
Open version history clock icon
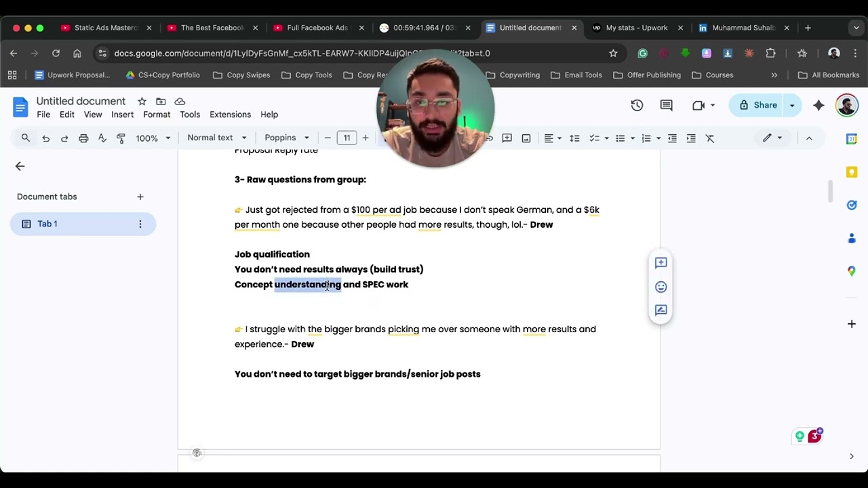637,105
